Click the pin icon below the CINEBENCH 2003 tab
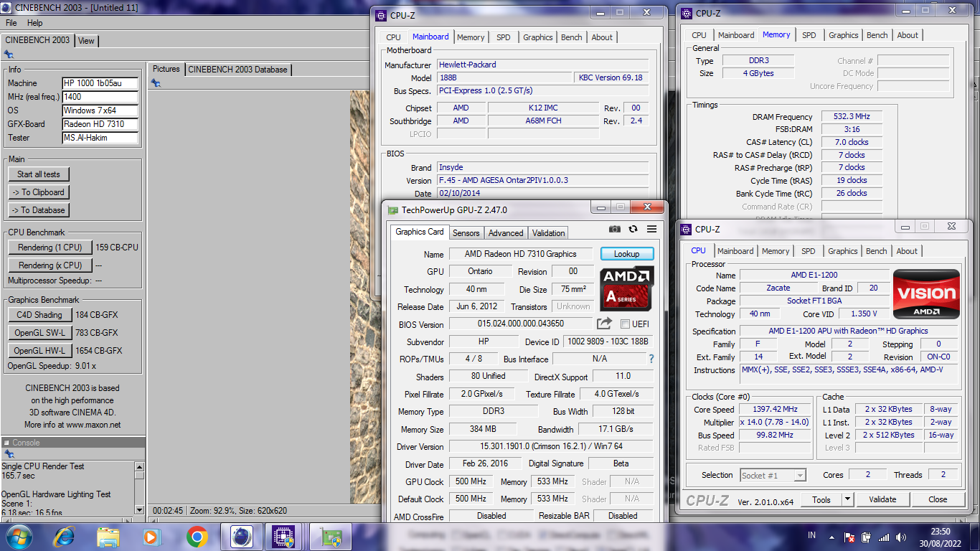The image size is (980, 551). point(9,55)
